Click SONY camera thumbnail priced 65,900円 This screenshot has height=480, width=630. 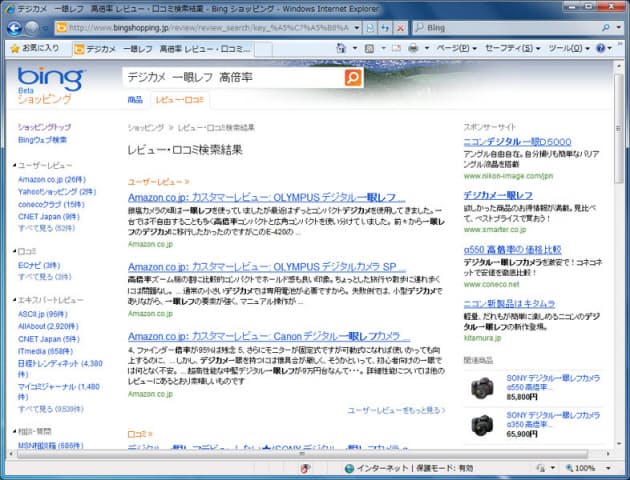pos(482,425)
